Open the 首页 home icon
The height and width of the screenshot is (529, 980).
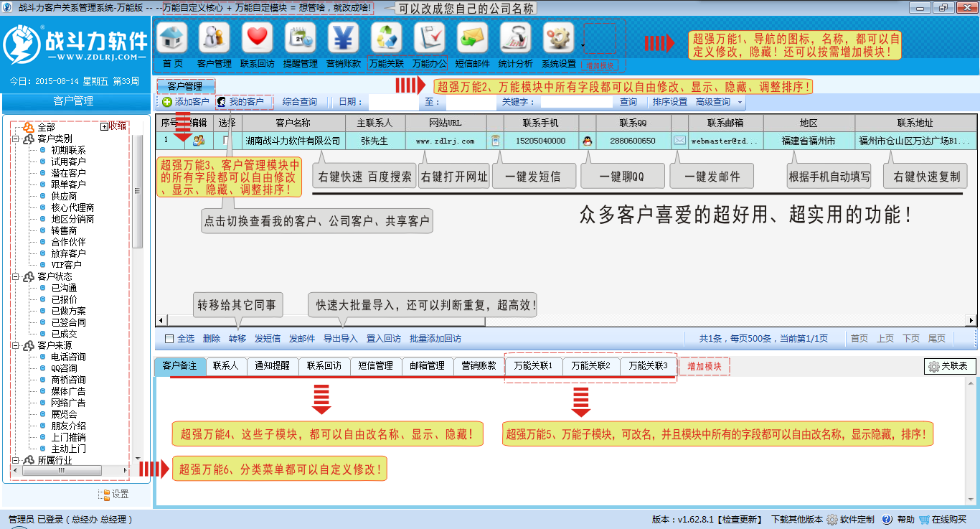(x=172, y=37)
